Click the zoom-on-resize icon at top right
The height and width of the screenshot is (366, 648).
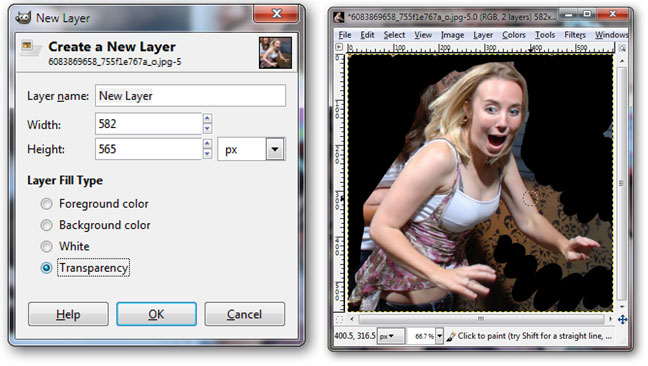[622, 48]
